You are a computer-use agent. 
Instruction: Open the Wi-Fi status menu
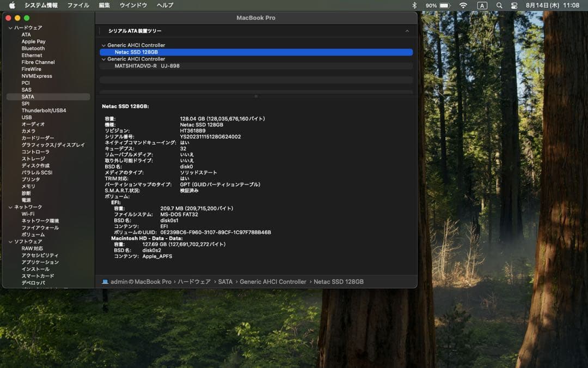(x=462, y=5)
